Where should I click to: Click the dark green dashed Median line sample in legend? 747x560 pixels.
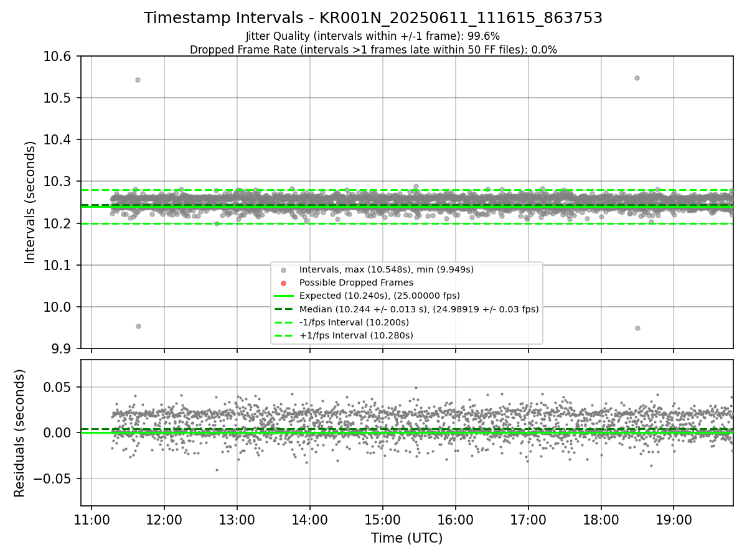(284, 309)
